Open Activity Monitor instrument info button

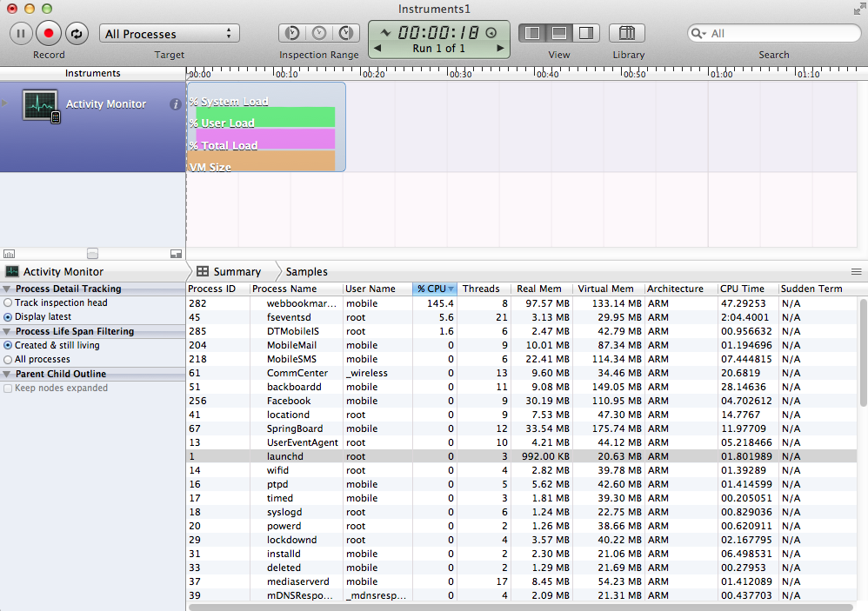click(176, 104)
